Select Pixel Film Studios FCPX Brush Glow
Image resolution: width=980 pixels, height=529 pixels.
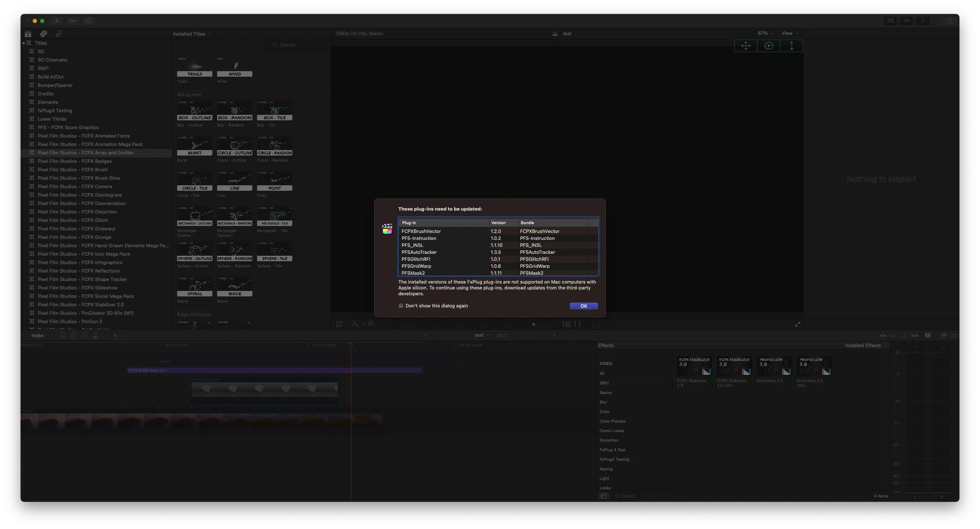[x=79, y=178]
